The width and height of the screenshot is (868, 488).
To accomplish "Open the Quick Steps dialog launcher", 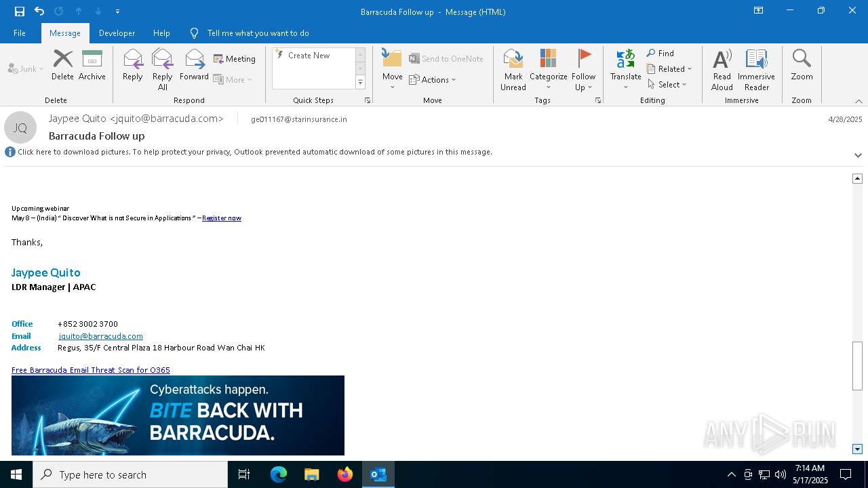I will click(368, 100).
